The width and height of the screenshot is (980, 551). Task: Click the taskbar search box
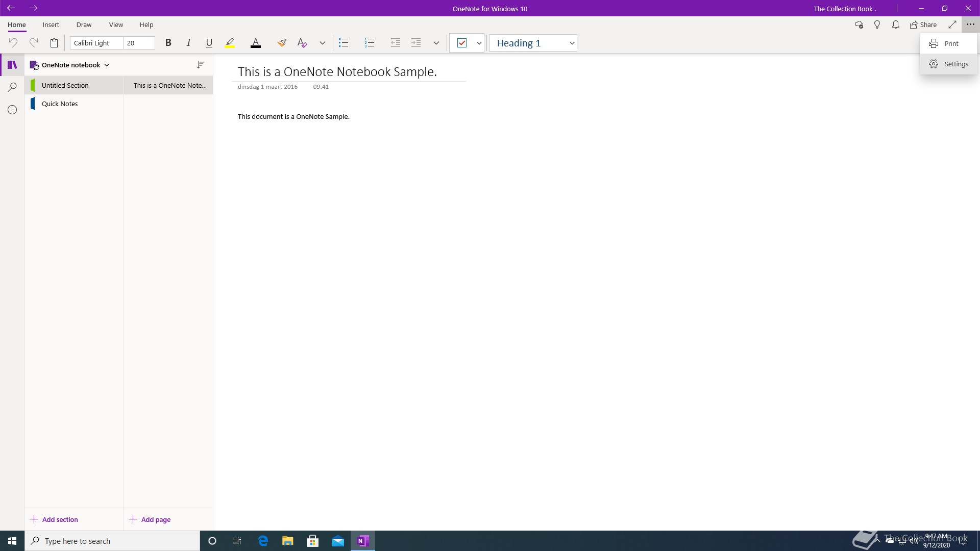pyautogui.click(x=112, y=541)
